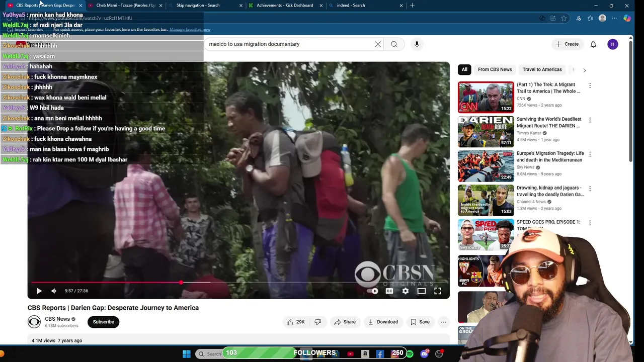Click Manage favorites now link
Viewport: 644px width, 362px height.
190,30
